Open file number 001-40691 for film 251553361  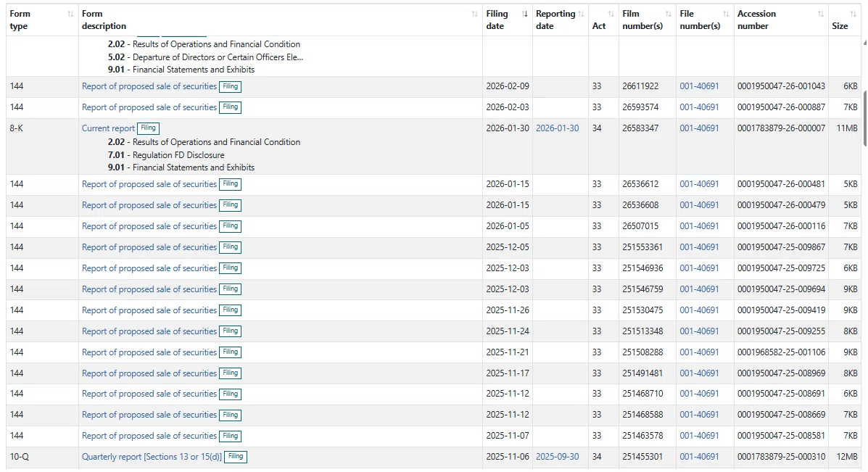pyautogui.click(x=699, y=247)
